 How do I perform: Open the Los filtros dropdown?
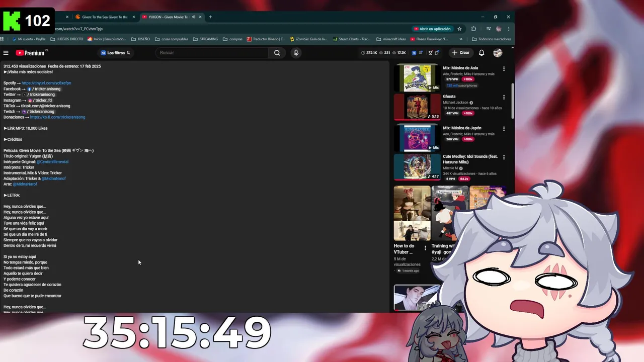[x=116, y=53]
